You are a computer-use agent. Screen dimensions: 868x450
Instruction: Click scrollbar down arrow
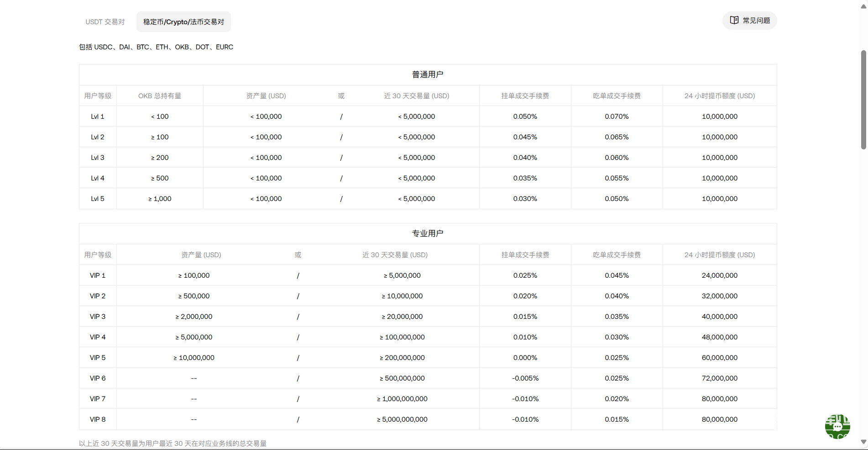863,442
